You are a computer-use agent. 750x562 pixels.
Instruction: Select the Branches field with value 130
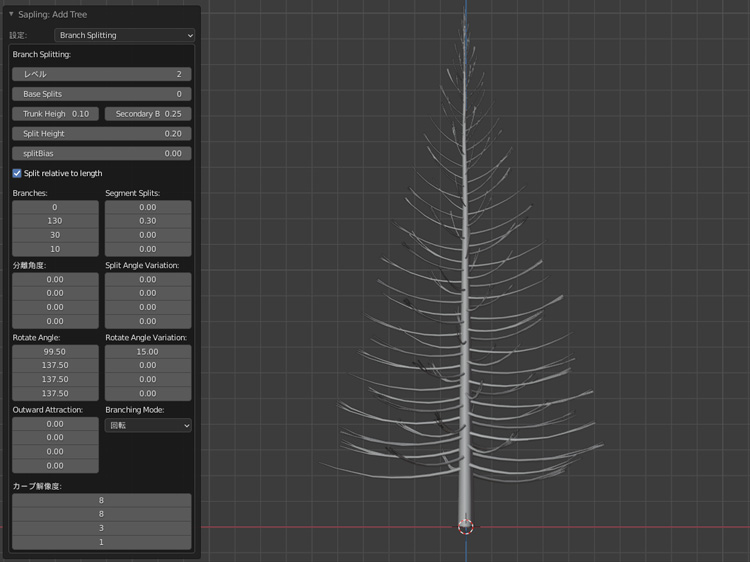pyautogui.click(x=55, y=221)
